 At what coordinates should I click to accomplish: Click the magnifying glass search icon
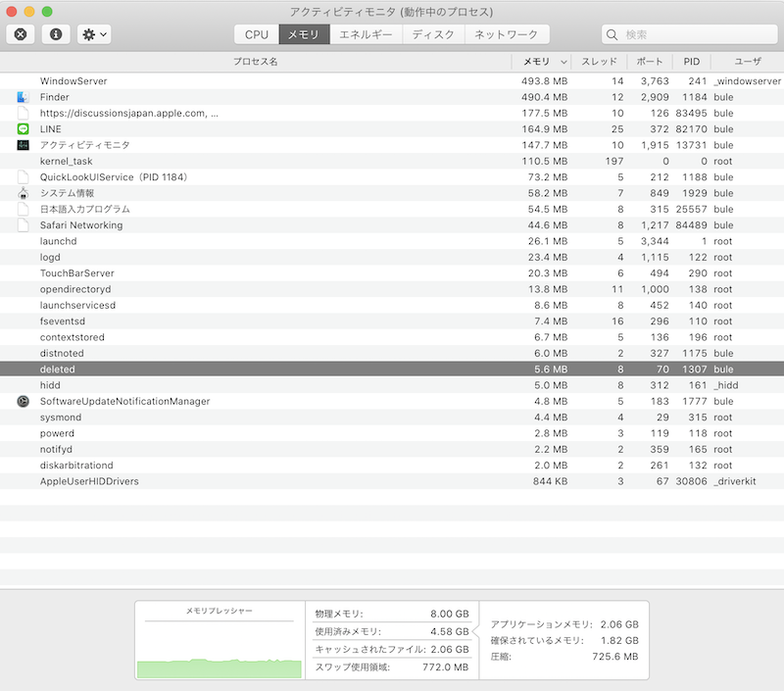coord(613,34)
